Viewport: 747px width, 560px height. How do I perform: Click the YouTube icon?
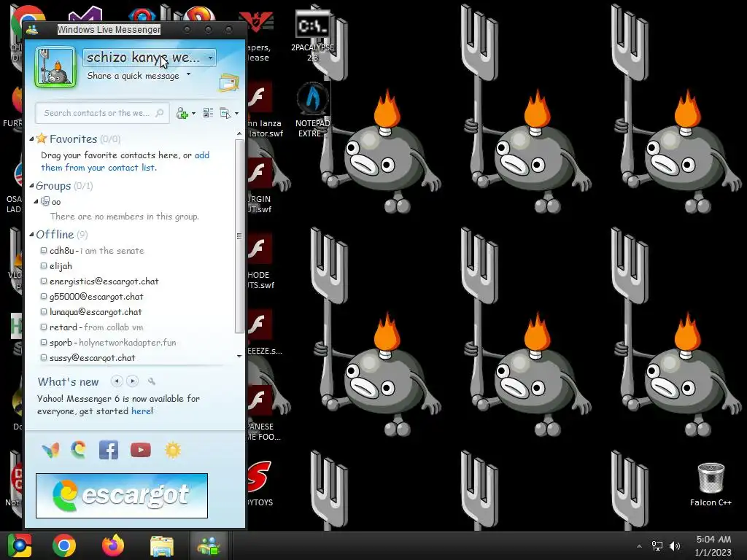tap(141, 450)
